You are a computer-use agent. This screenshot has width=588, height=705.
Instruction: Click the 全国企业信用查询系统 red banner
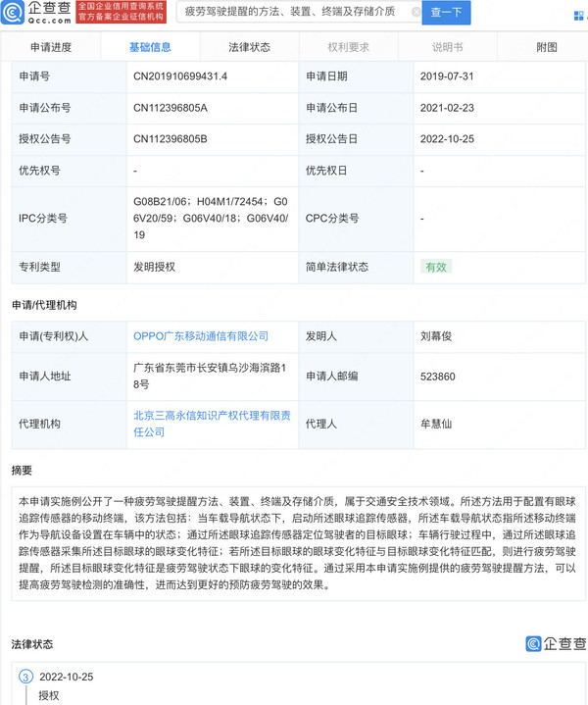[x=121, y=12]
